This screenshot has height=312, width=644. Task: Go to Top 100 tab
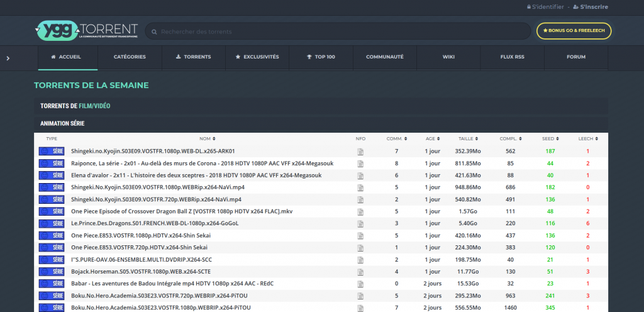pos(321,57)
